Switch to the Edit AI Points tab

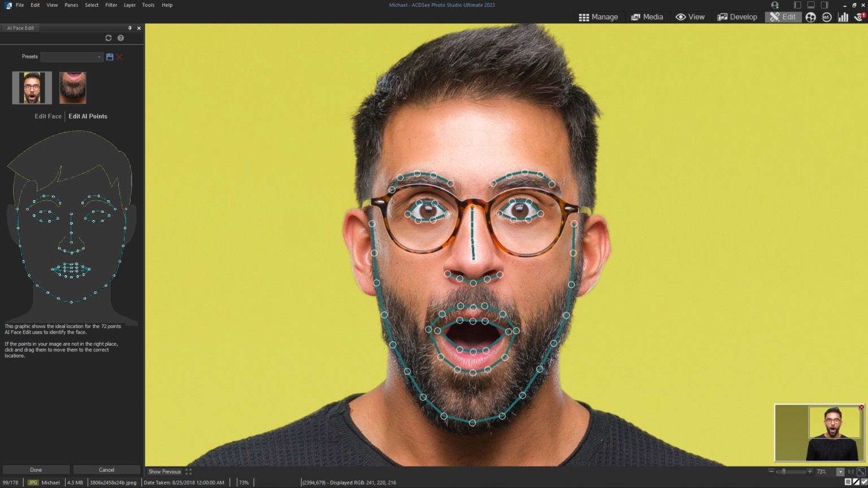pyautogui.click(x=88, y=116)
